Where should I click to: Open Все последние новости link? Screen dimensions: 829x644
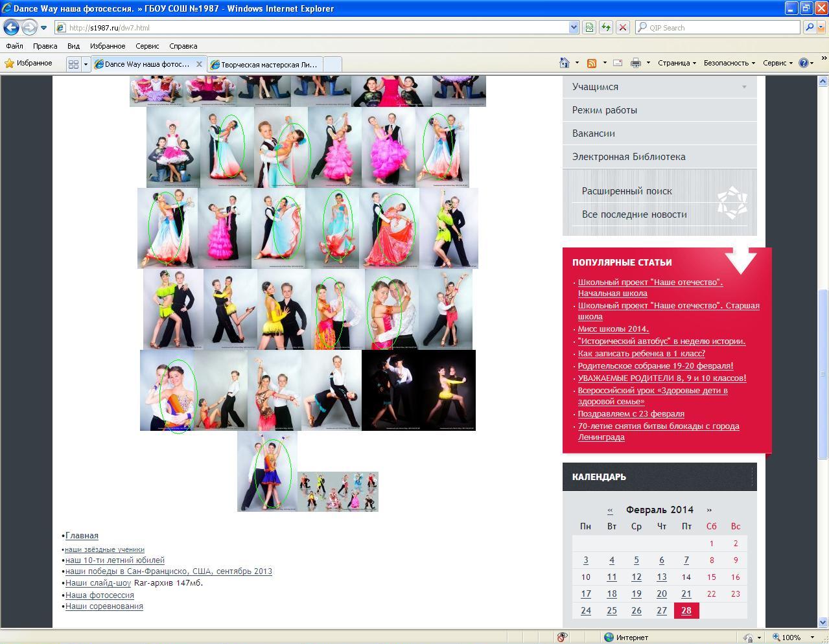coord(634,214)
